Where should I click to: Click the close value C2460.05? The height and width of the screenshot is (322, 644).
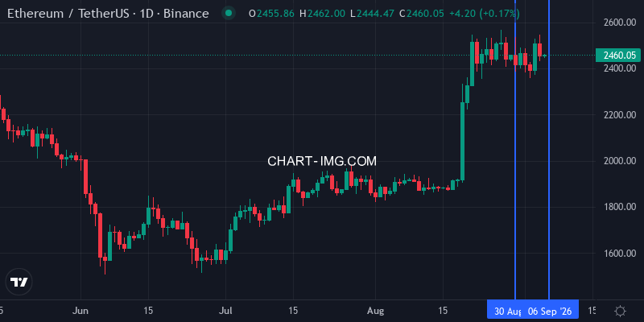point(422,14)
